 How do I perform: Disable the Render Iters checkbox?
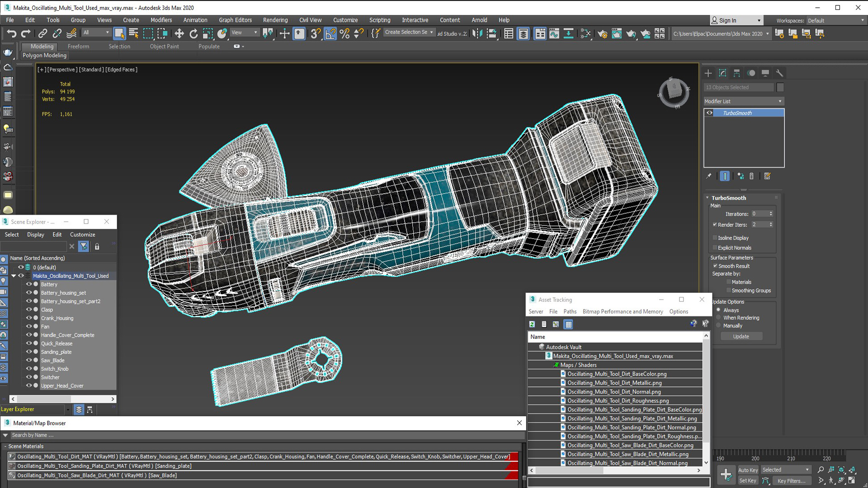click(x=715, y=225)
